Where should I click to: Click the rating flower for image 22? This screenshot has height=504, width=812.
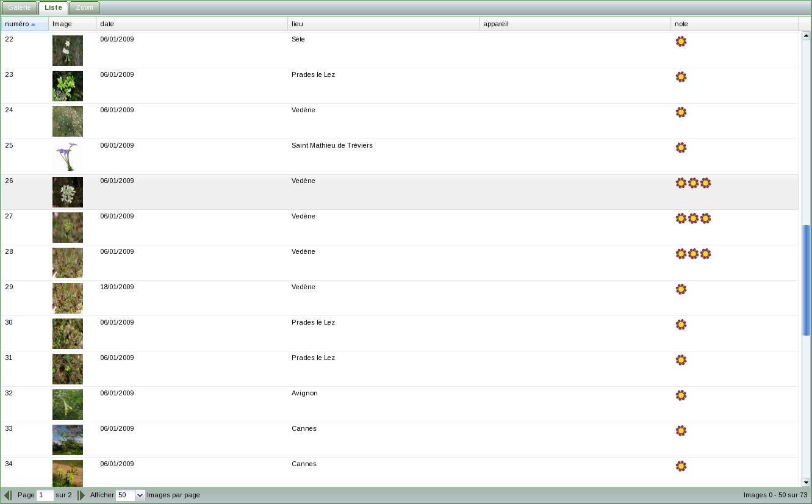point(681,41)
